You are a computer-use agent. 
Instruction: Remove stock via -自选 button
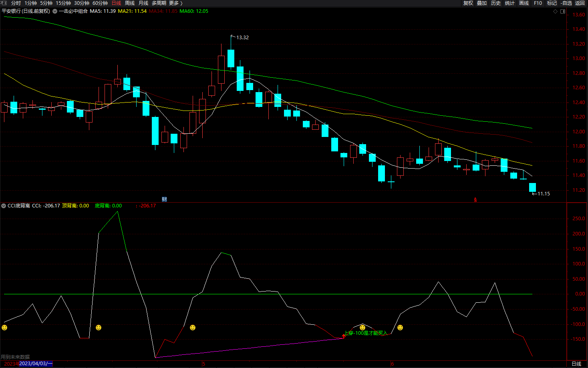pos(566,3)
